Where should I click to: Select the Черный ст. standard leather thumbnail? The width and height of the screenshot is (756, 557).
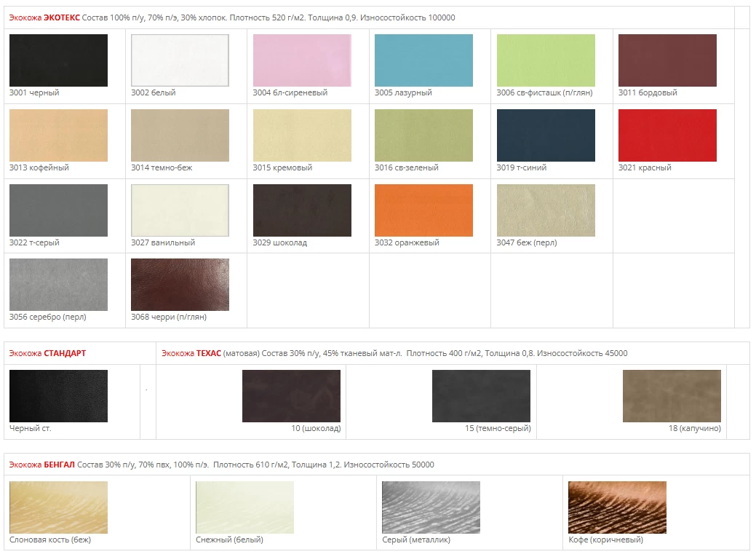(58, 396)
